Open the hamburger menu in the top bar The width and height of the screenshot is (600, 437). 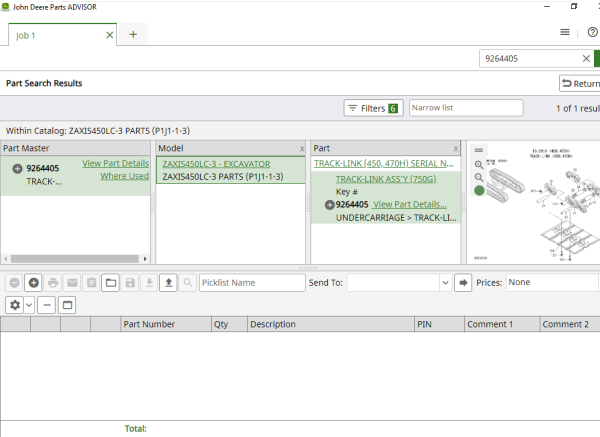[565, 33]
